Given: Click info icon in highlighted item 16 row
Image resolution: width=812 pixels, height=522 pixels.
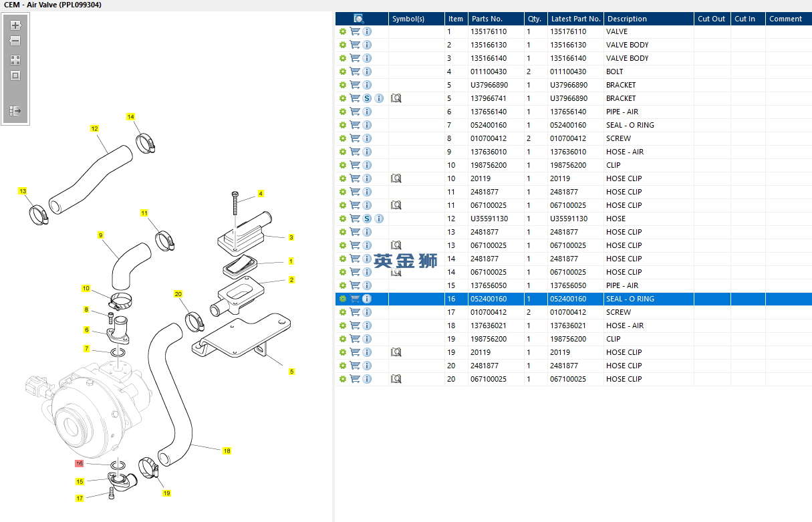Looking at the screenshot, I should 367,299.
